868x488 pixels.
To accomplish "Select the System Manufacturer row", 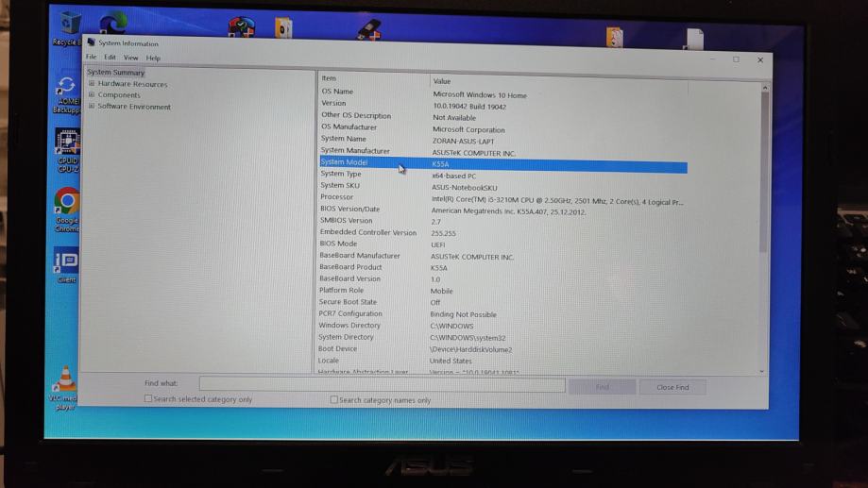I will click(x=503, y=151).
